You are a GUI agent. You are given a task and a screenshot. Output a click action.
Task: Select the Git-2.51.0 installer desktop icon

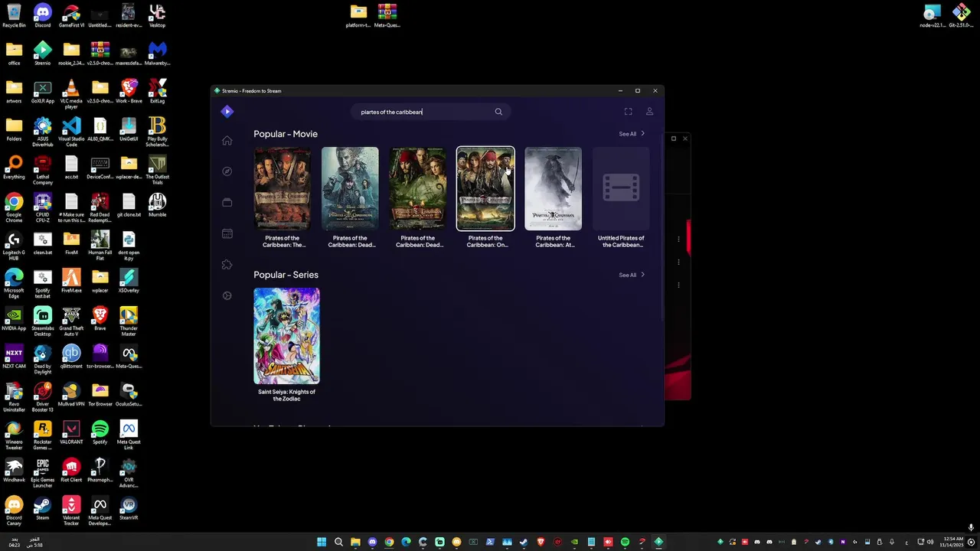coord(961,15)
